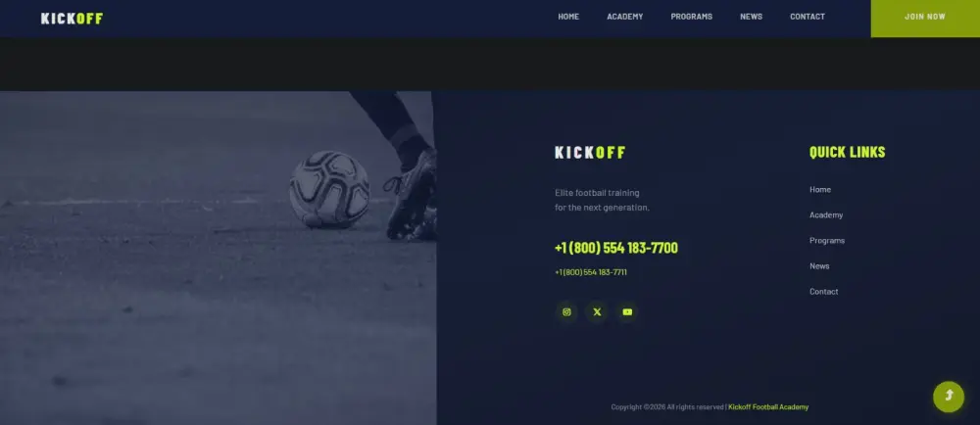
Task: Follow the Contact quick link
Action: click(x=824, y=292)
